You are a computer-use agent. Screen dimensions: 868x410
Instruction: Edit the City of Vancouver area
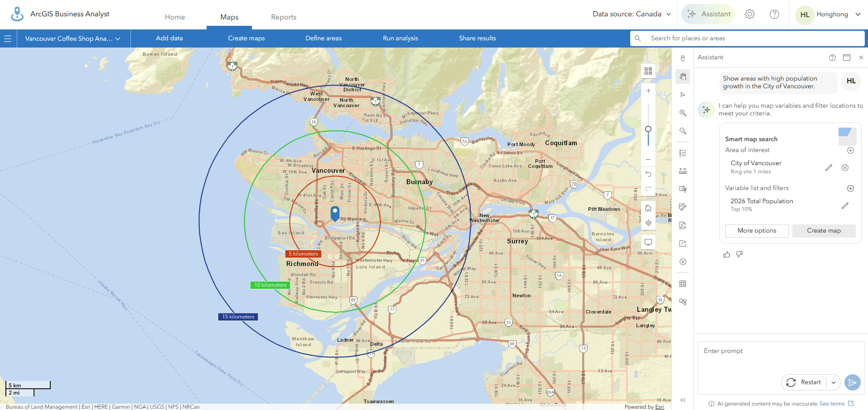coord(829,167)
